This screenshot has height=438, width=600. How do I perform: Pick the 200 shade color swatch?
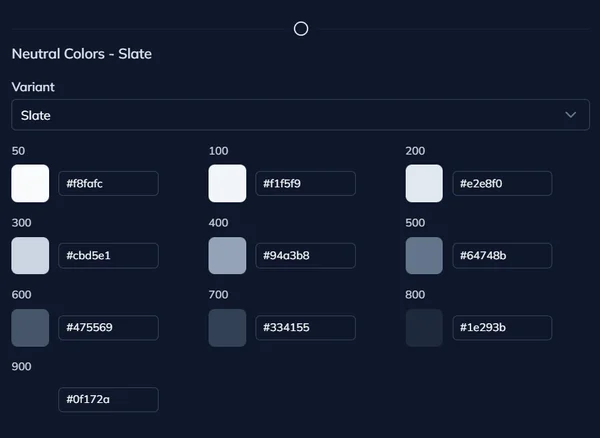[x=424, y=184]
